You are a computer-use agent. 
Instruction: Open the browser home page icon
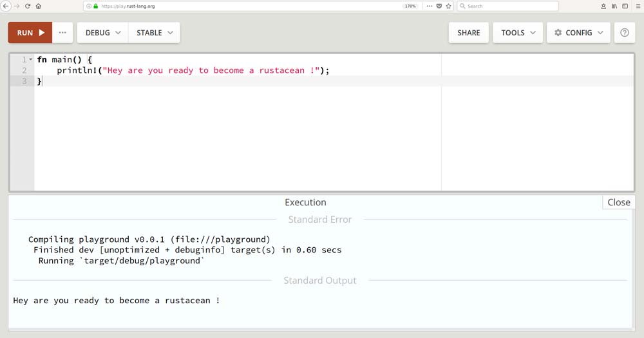(38, 6)
